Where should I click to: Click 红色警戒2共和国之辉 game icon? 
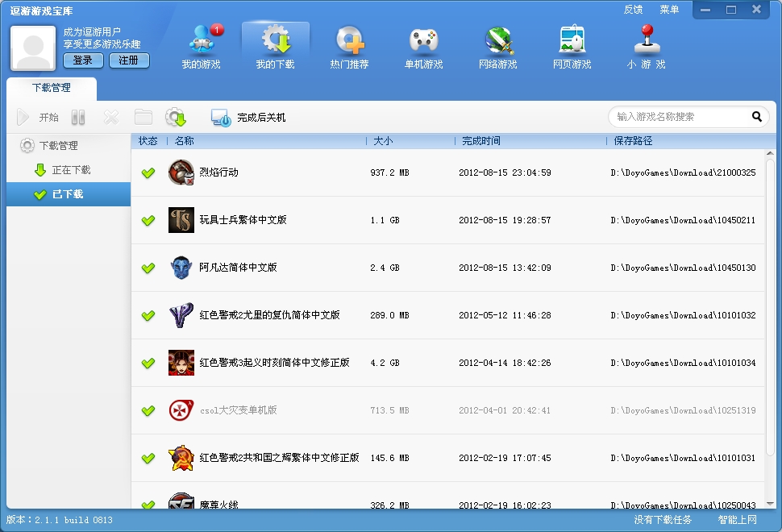pyautogui.click(x=181, y=458)
